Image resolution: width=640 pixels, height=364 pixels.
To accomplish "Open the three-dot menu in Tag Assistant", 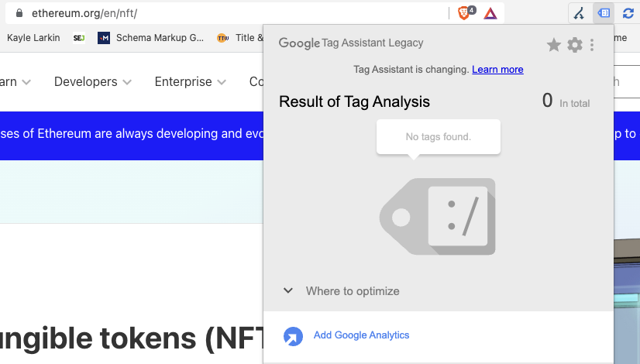I will click(x=592, y=45).
